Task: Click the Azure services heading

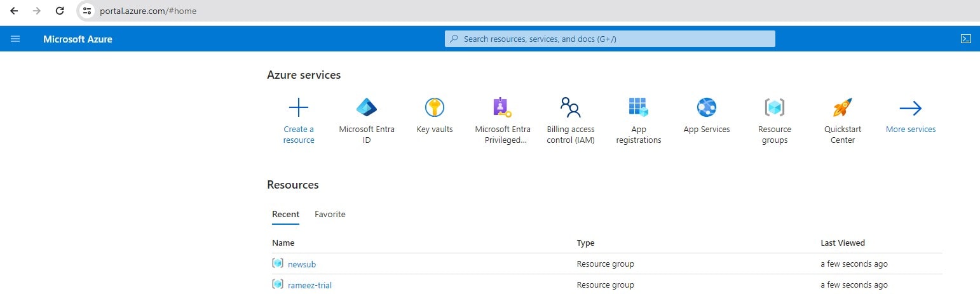Action: click(304, 75)
